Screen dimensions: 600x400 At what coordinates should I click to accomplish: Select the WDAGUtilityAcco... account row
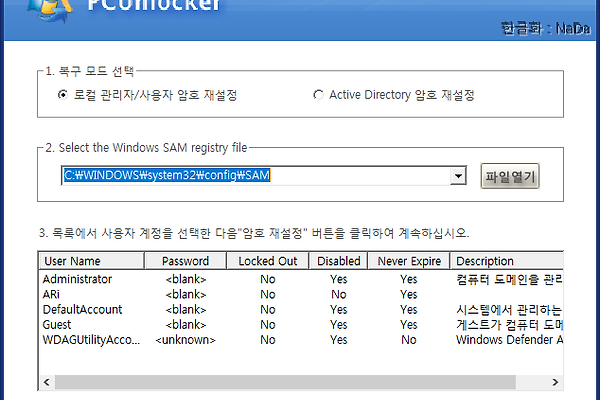click(92, 340)
